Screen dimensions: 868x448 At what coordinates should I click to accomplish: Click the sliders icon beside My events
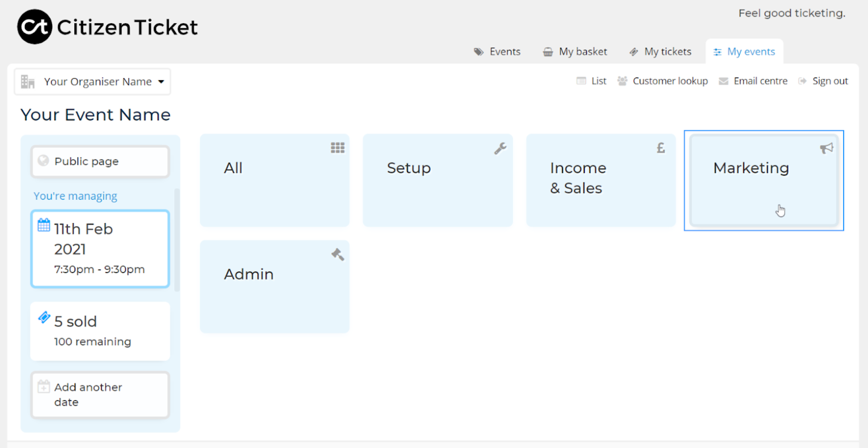(x=717, y=52)
